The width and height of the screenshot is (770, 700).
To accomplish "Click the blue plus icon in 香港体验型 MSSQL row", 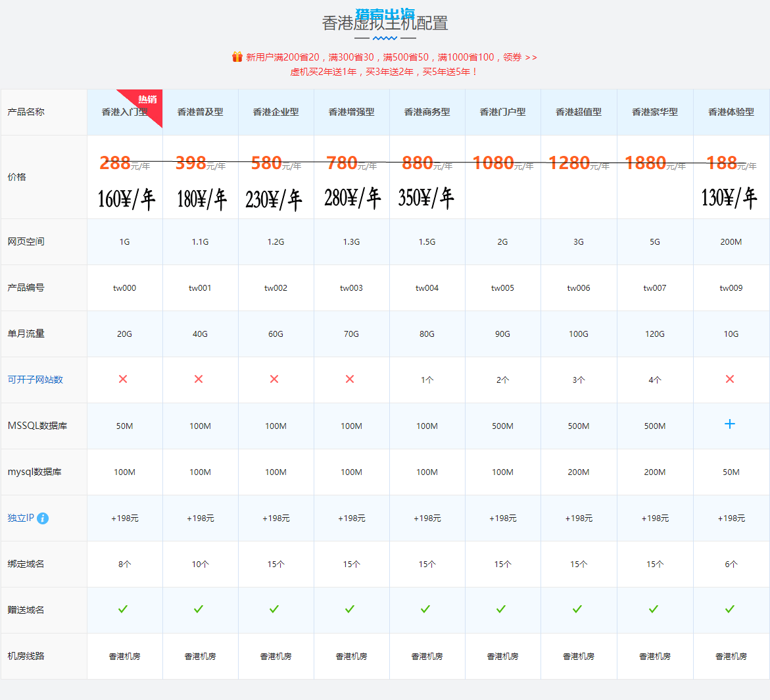I will 729,424.
